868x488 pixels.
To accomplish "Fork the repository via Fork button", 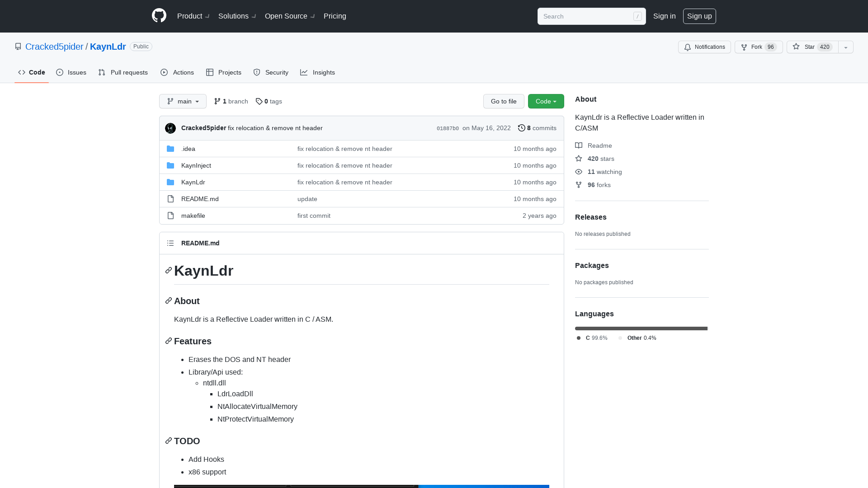I will (x=759, y=47).
